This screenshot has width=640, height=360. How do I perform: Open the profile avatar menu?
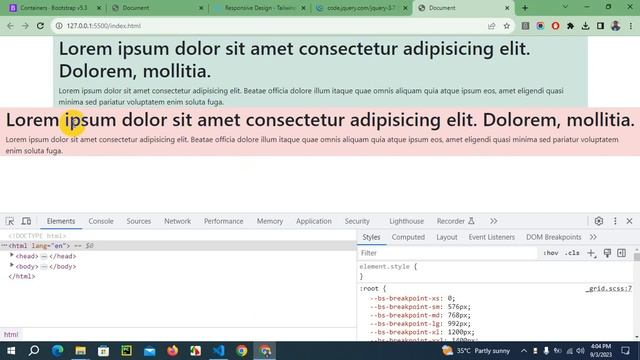[x=616, y=26]
